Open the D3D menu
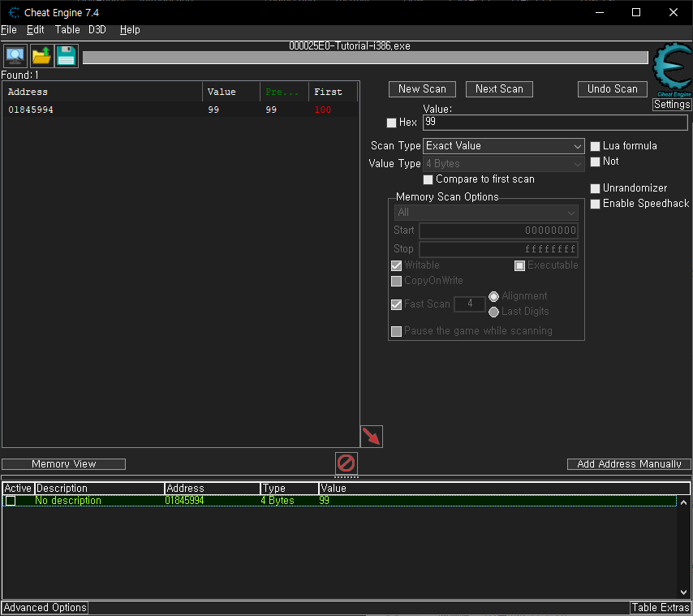 [97, 29]
